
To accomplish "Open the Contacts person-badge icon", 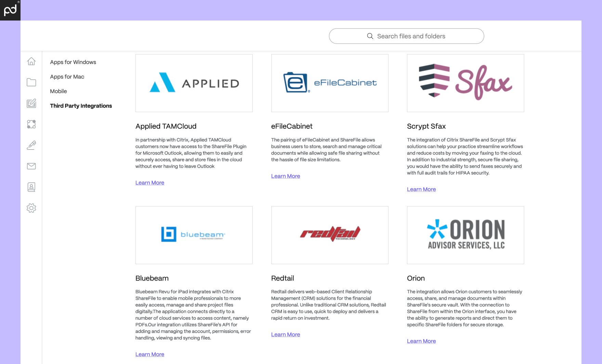I will click(x=31, y=187).
